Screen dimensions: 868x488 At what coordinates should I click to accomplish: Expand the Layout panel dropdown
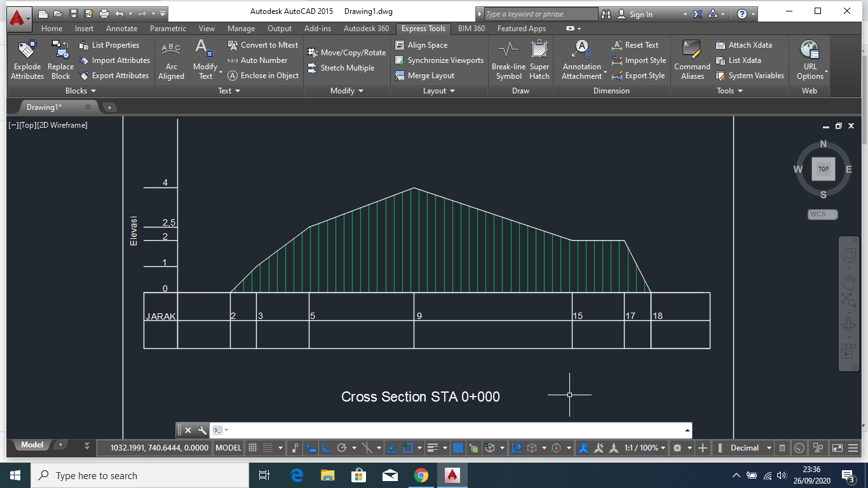point(439,91)
